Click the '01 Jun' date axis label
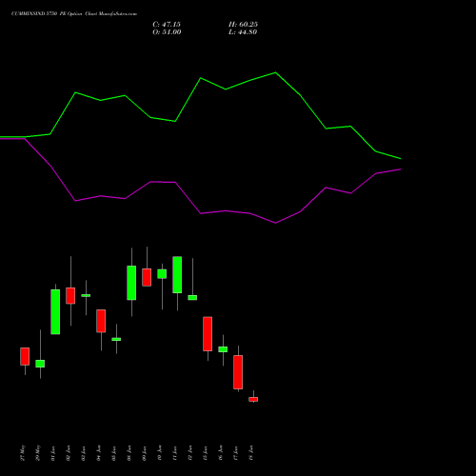Image resolution: width=476 pixels, height=476 pixels. click(x=53, y=453)
